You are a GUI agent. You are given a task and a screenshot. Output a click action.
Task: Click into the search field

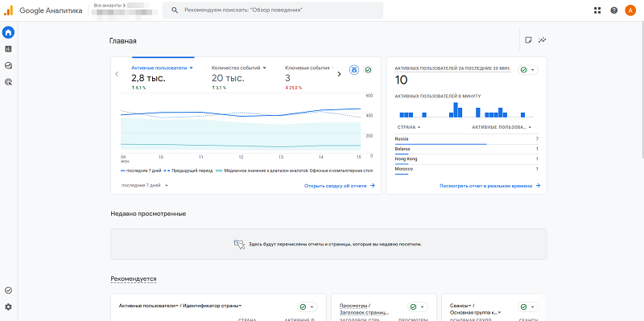tap(273, 10)
